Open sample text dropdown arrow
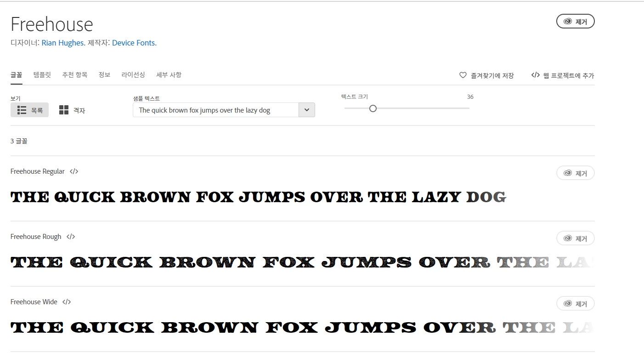The width and height of the screenshot is (644, 358). click(307, 110)
